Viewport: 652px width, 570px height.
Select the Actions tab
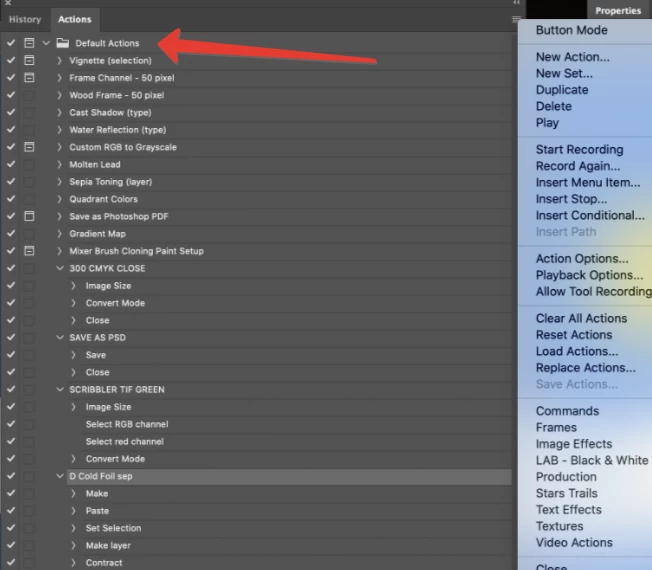tap(74, 20)
